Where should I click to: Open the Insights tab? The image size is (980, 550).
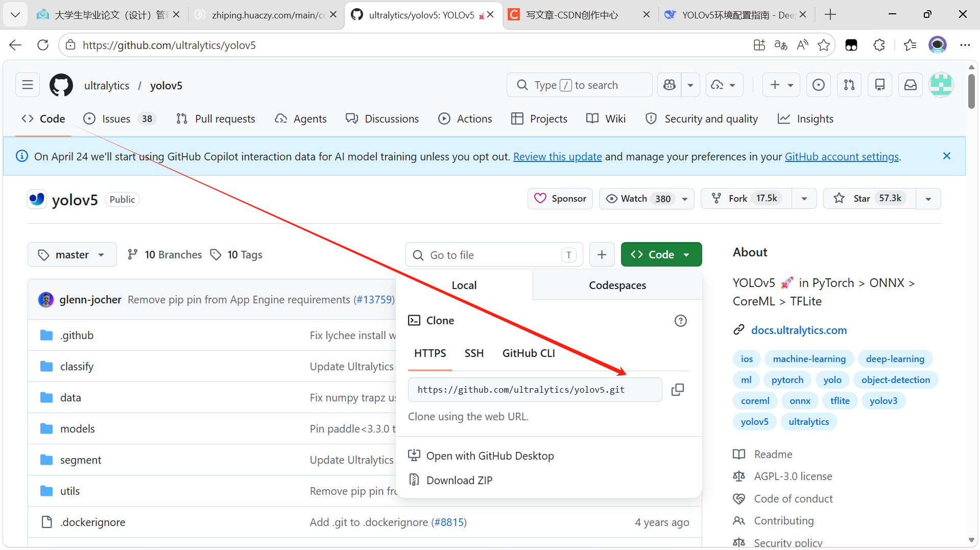805,118
